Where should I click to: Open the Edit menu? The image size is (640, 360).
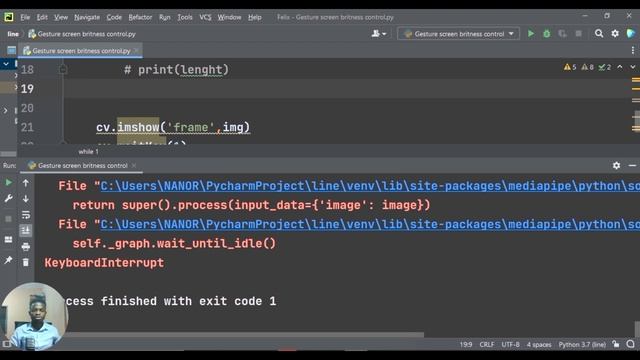tap(42, 17)
